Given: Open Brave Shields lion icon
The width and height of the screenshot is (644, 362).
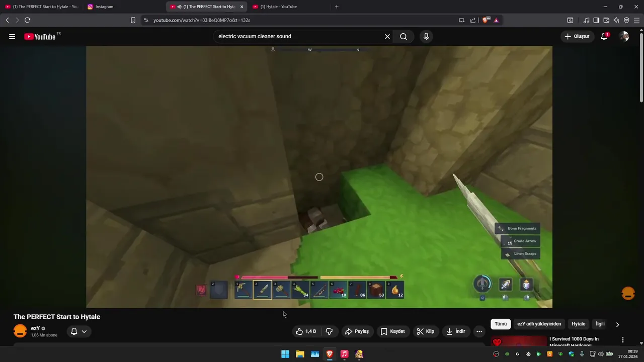Looking at the screenshot, I should pos(485,20).
